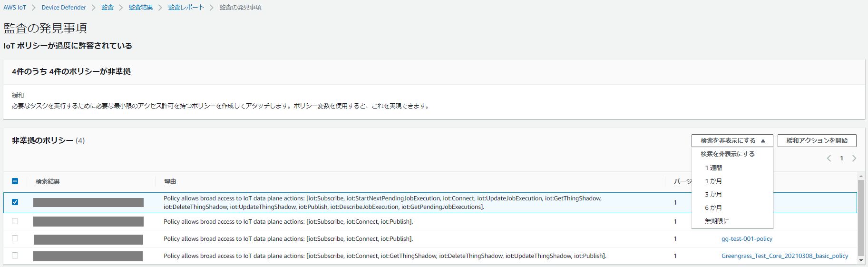Click the next page arrow in pagination
This screenshot has width=868, height=267.
pyautogui.click(x=854, y=158)
